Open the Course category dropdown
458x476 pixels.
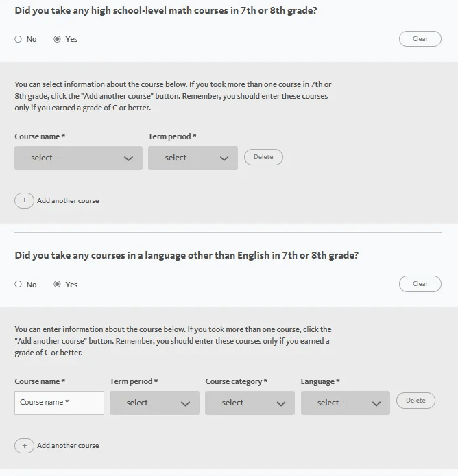[250, 403]
